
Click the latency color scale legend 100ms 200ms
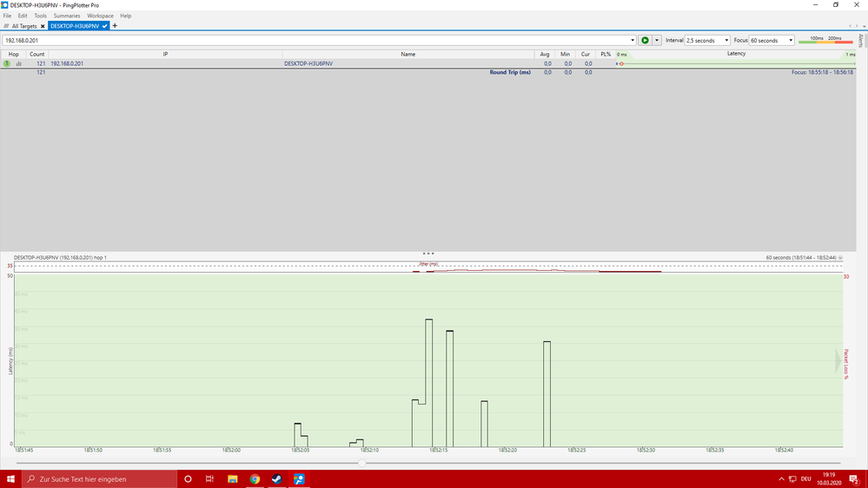pos(825,40)
